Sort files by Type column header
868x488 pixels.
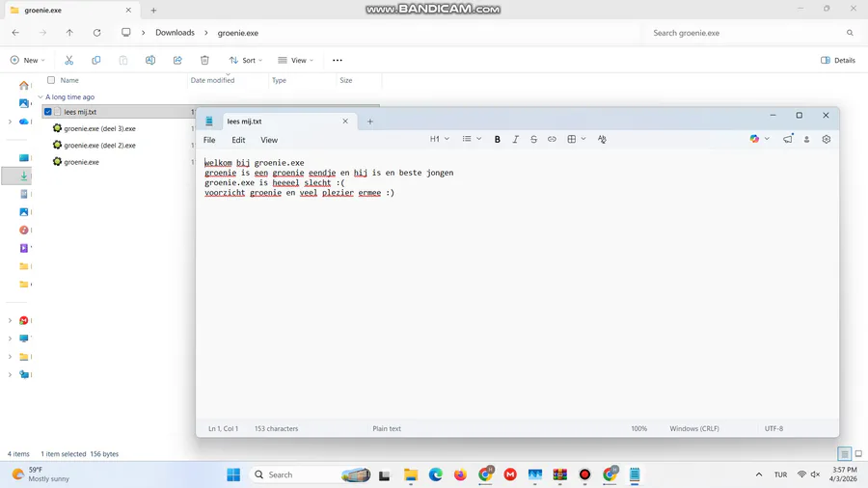point(279,80)
